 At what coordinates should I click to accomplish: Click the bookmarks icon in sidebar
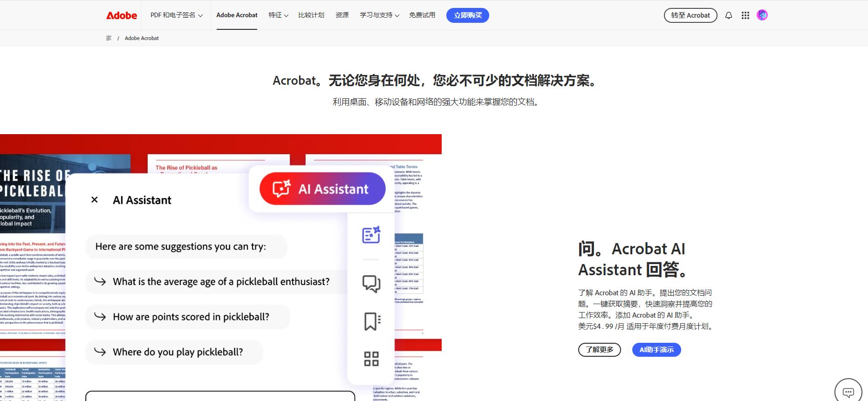pyautogui.click(x=371, y=321)
